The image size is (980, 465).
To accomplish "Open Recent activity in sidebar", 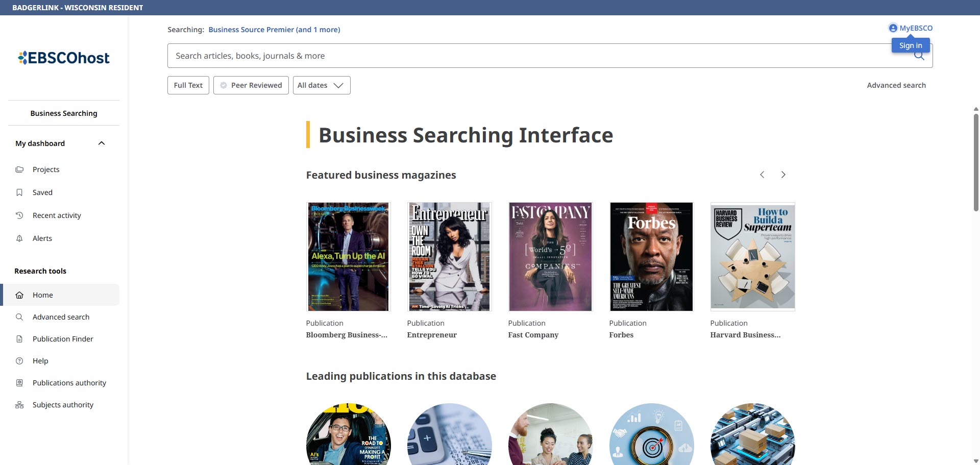I will coord(57,215).
